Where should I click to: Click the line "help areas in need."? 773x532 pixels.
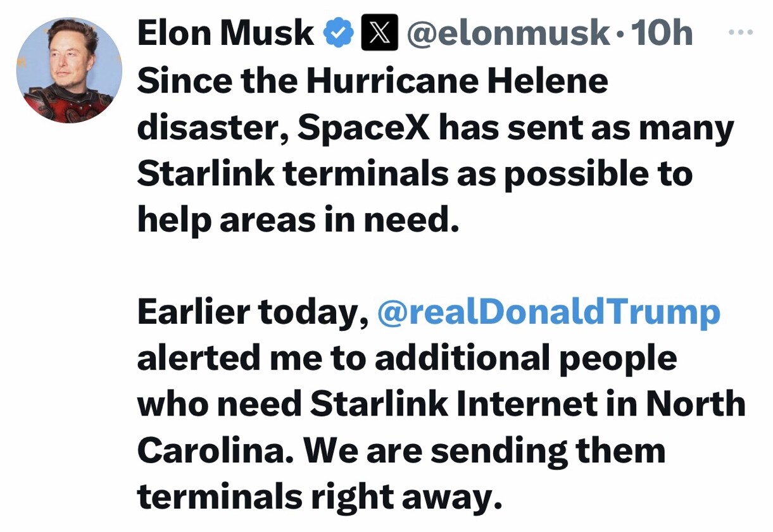297,220
